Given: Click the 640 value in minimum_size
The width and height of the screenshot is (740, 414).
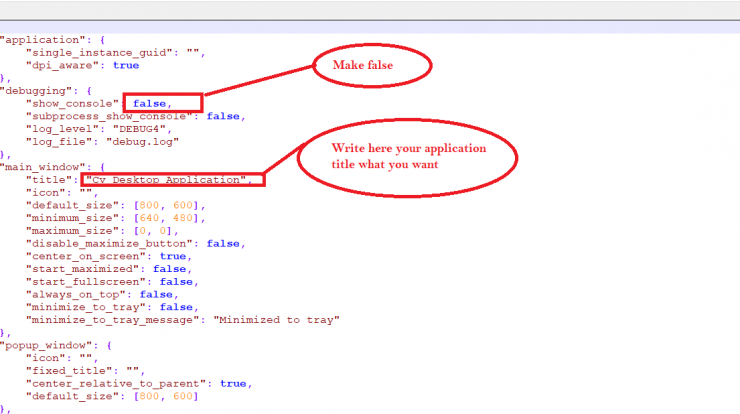Looking at the screenshot, I should (149, 219).
